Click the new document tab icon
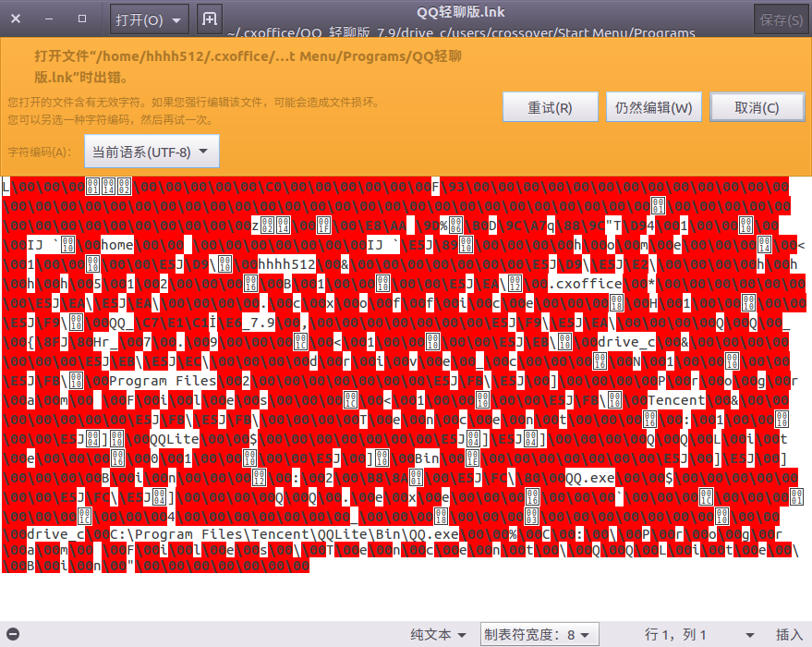Viewport: 812px width, 647px height. (210, 19)
